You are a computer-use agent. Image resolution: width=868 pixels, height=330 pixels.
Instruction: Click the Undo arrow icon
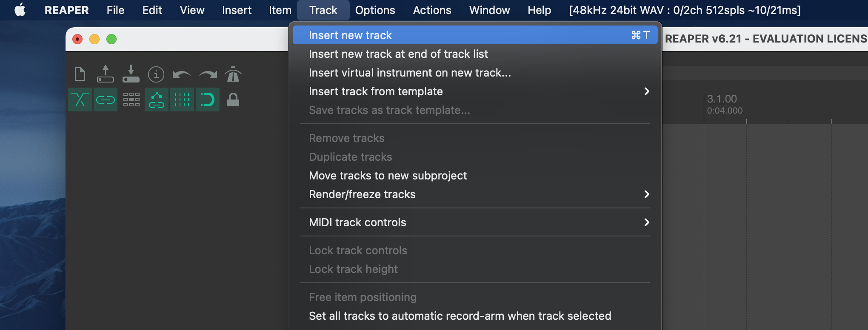pyautogui.click(x=182, y=75)
